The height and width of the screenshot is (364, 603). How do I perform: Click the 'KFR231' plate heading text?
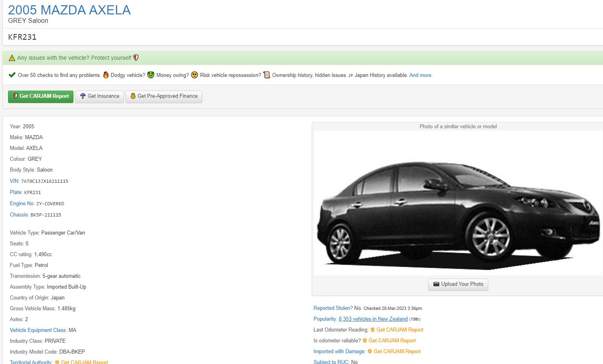tap(22, 37)
